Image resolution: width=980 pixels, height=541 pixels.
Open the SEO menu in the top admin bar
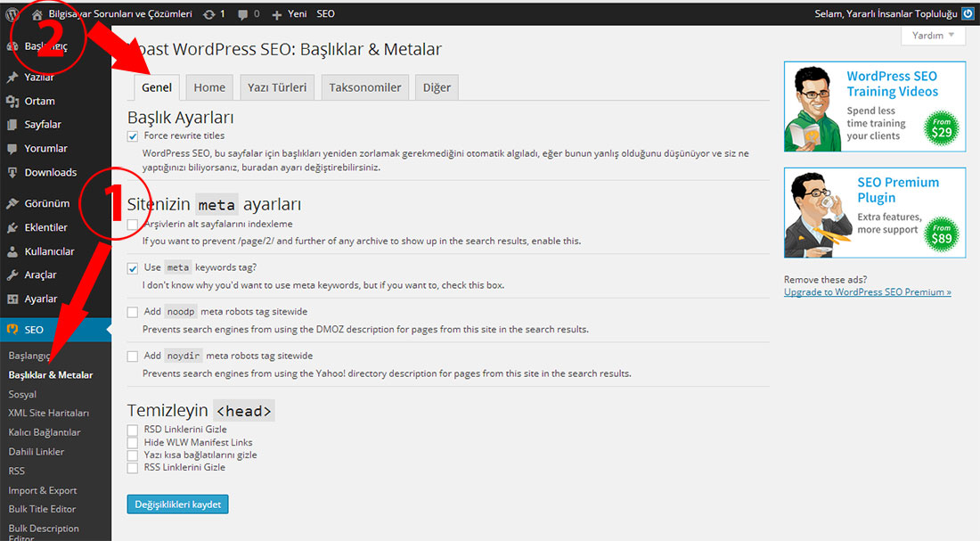pyautogui.click(x=325, y=13)
